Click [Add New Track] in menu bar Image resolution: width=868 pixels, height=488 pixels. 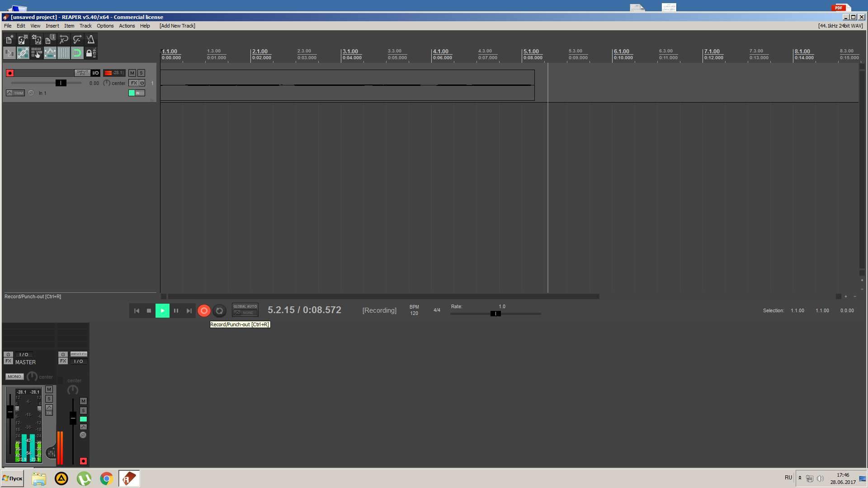(x=177, y=26)
